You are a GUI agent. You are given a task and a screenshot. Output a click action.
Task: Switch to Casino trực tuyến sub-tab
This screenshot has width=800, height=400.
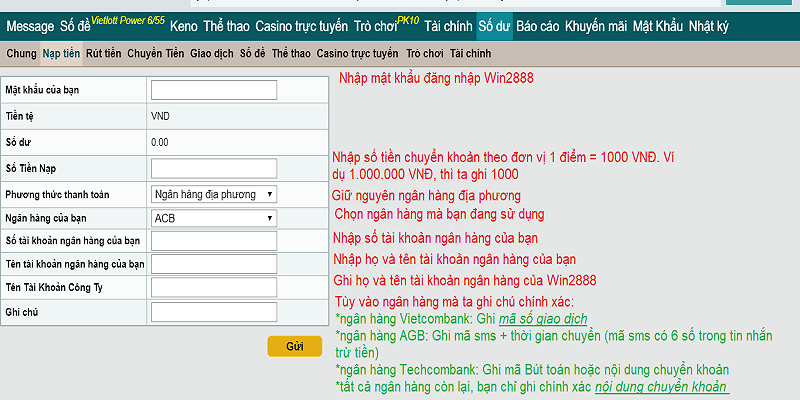tap(357, 54)
